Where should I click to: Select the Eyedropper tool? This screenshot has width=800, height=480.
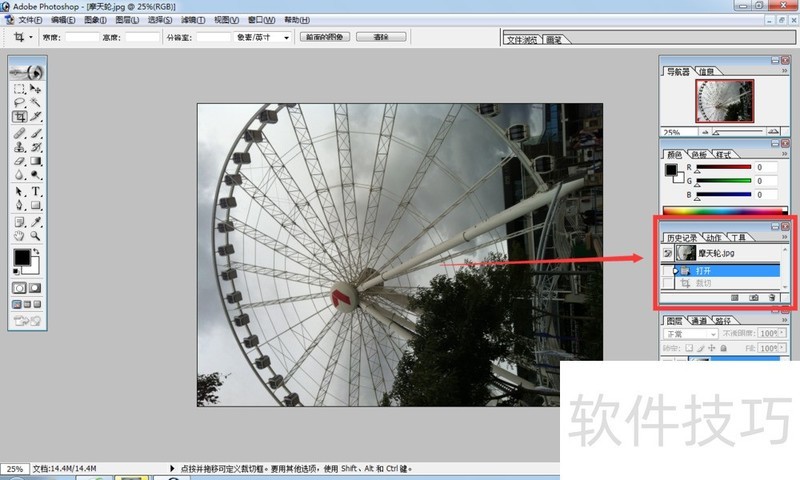(x=35, y=222)
